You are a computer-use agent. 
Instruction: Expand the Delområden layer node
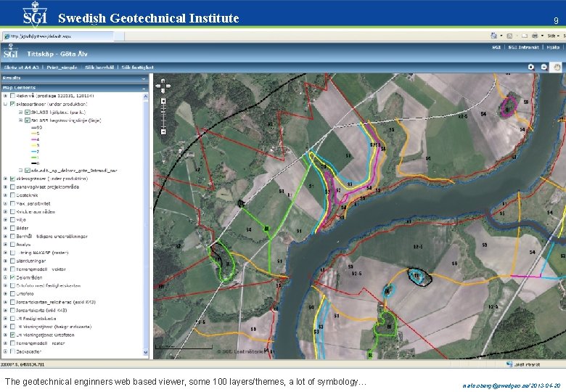(5, 277)
